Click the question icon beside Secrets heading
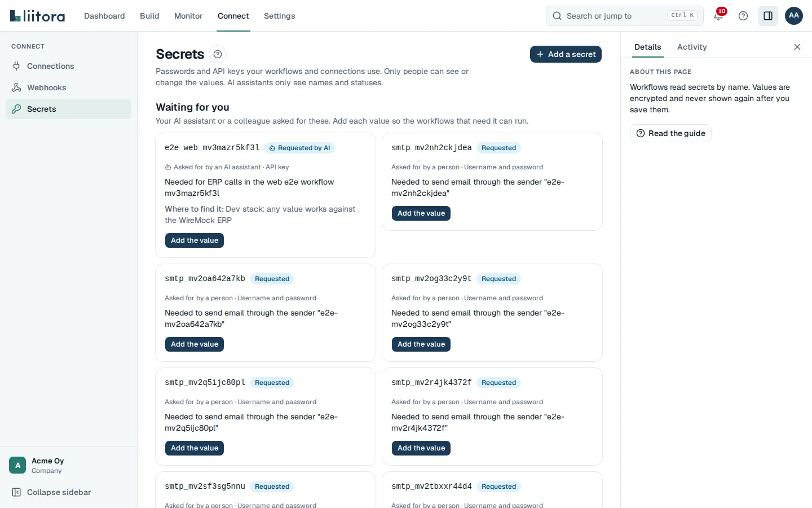This screenshot has height=508, width=812. [218, 54]
